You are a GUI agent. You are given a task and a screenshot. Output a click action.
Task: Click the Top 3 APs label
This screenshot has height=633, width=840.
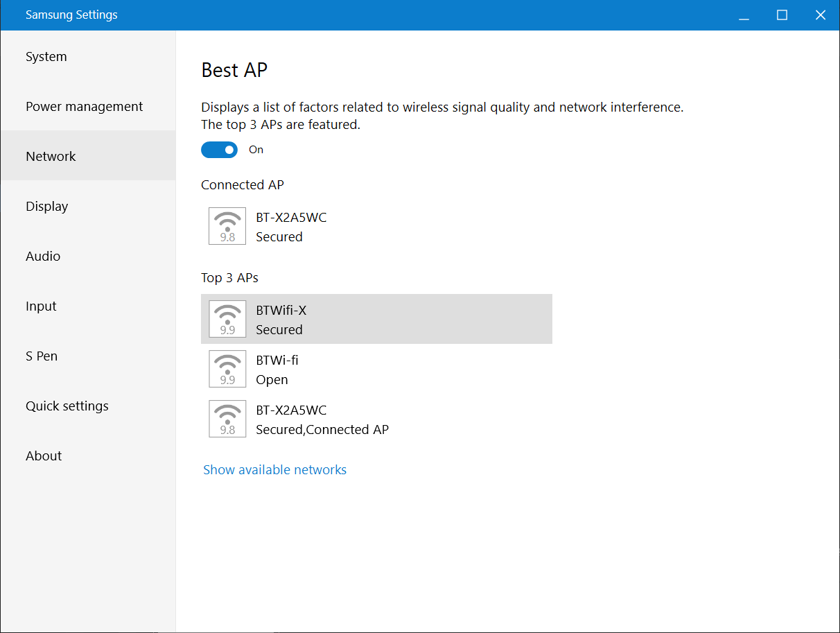[x=229, y=278]
